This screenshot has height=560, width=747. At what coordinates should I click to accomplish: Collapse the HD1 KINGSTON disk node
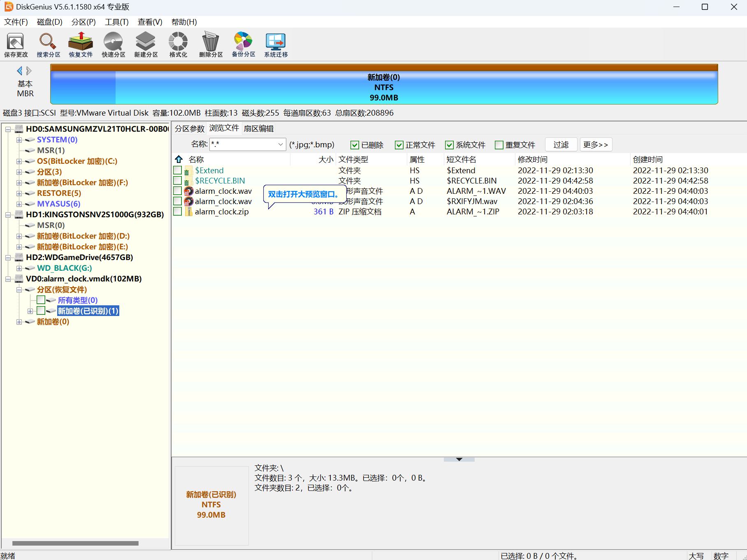(x=8, y=215)
